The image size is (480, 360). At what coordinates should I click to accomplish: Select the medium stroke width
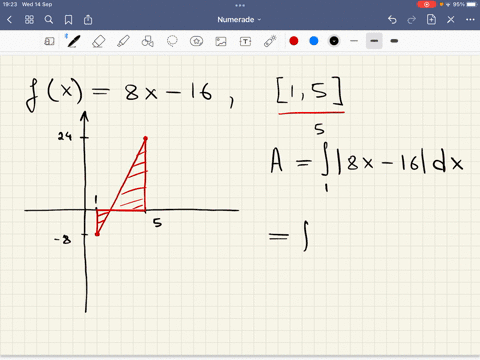tap(374, 41)
